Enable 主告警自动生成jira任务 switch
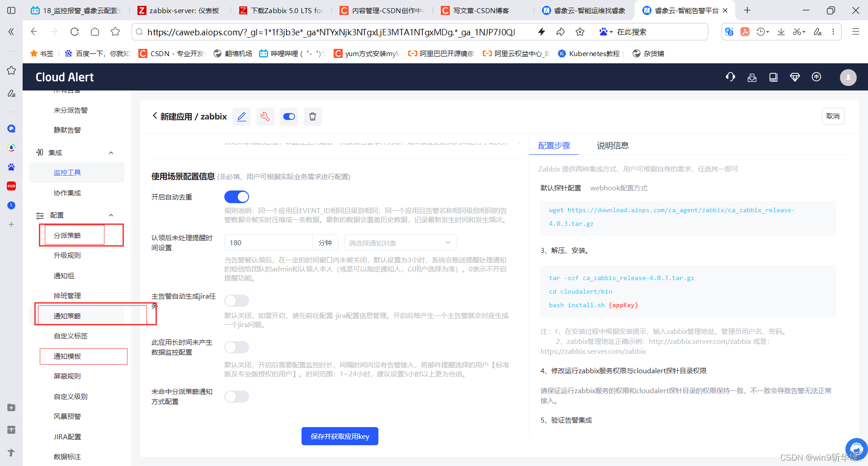Image resolution: width=868 pixels, height=466 pixels. 236,300
